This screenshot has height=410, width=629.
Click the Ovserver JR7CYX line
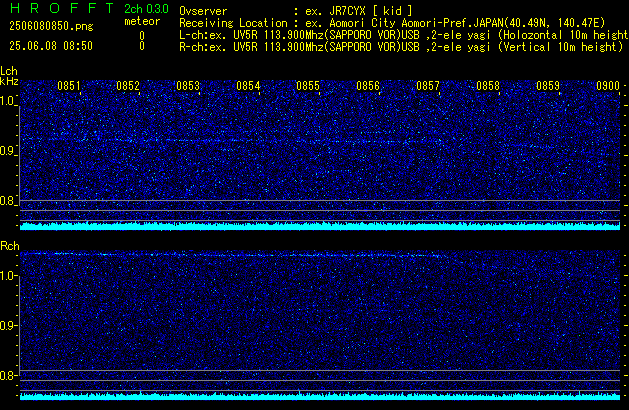(296, 11)
